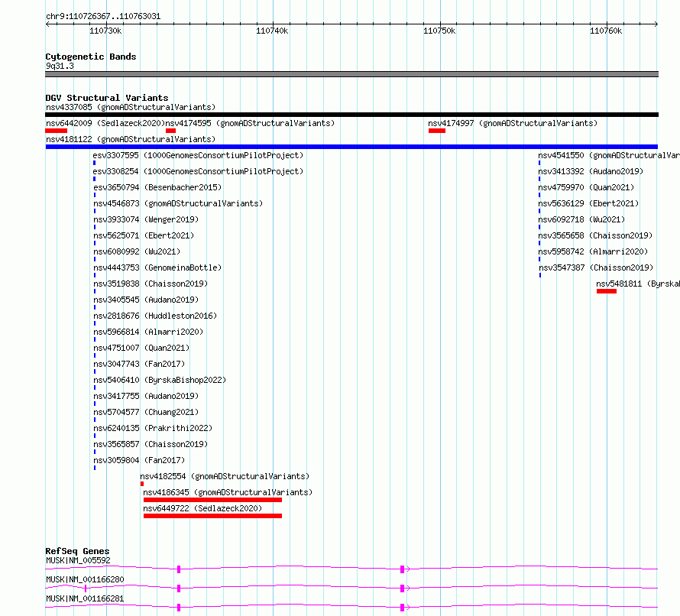This screenshot has height=616, width=680.
Task: Click the nsv6449722 Sedlazeck2020 red bar
Action: coord(212,516)
